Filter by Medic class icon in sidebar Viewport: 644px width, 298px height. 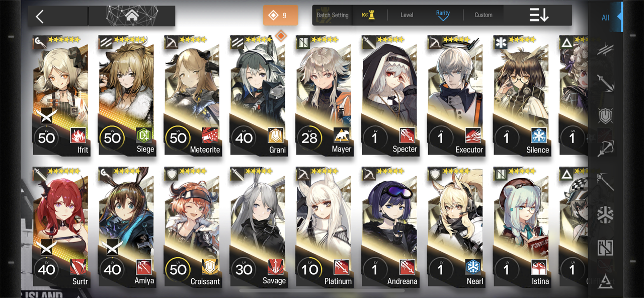(605, 215)
